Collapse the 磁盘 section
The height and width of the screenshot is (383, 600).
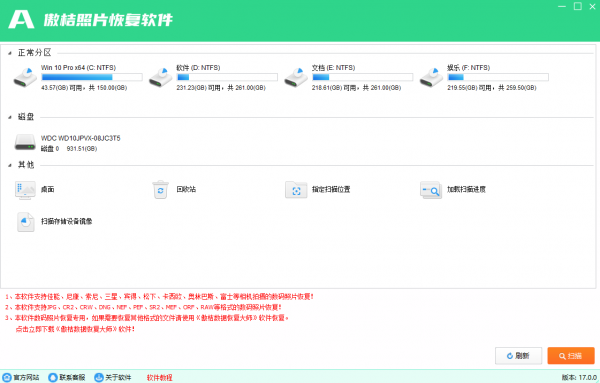pos(10,117)
